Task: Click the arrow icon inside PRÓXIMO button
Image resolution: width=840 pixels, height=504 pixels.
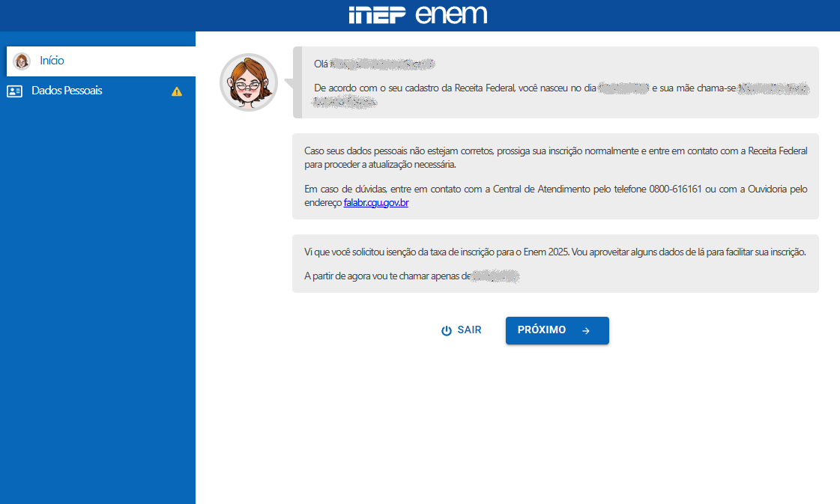Action: click(585, 330)
